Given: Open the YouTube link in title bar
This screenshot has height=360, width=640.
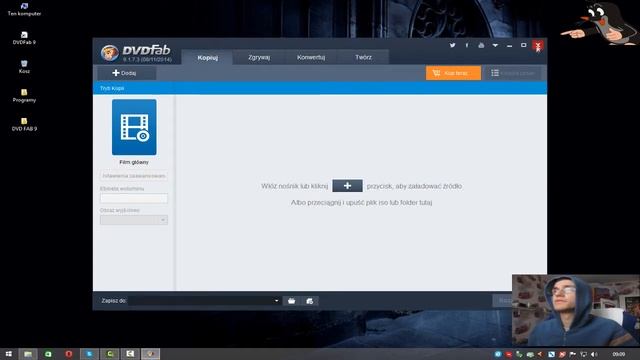Looking at the screenshot, I should point(481,45).
